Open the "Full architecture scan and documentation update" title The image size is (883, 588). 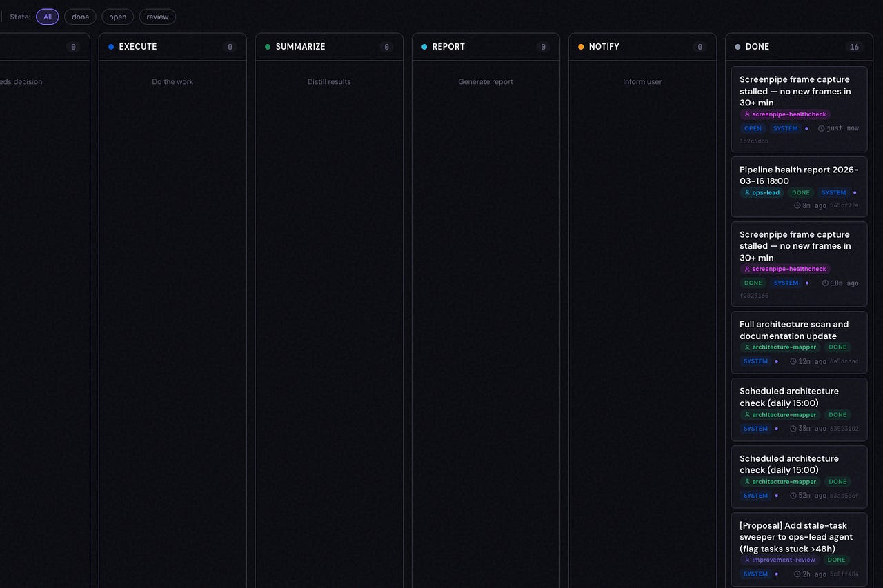pyautogui.click(x=794, y=330)
